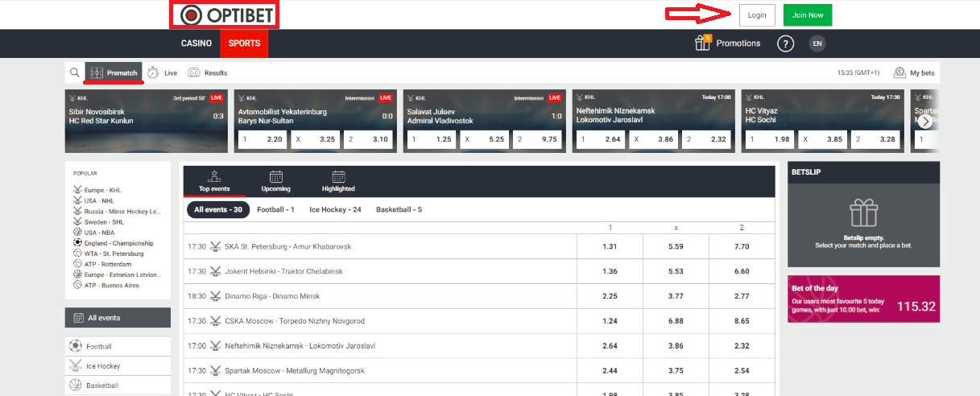Screen dimensions: 980x396
Task: Open WTA - St. Petersburg tournament
Action: pyautogui.click(x=110, y=253)
